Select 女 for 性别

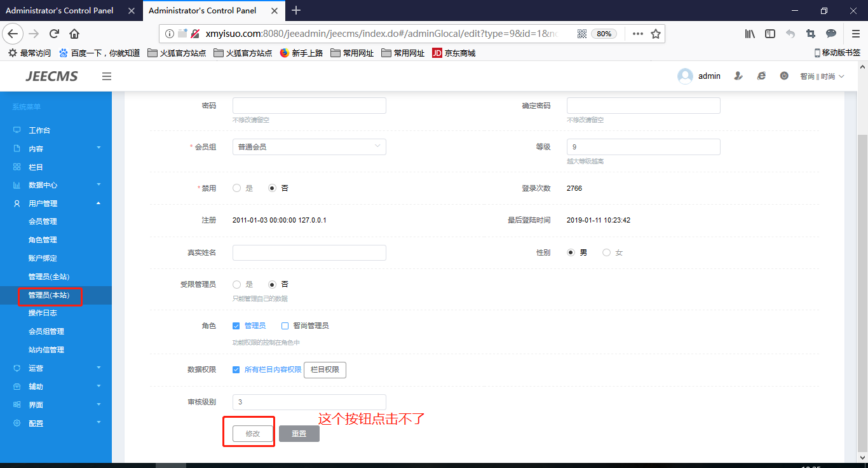[607, 252]
